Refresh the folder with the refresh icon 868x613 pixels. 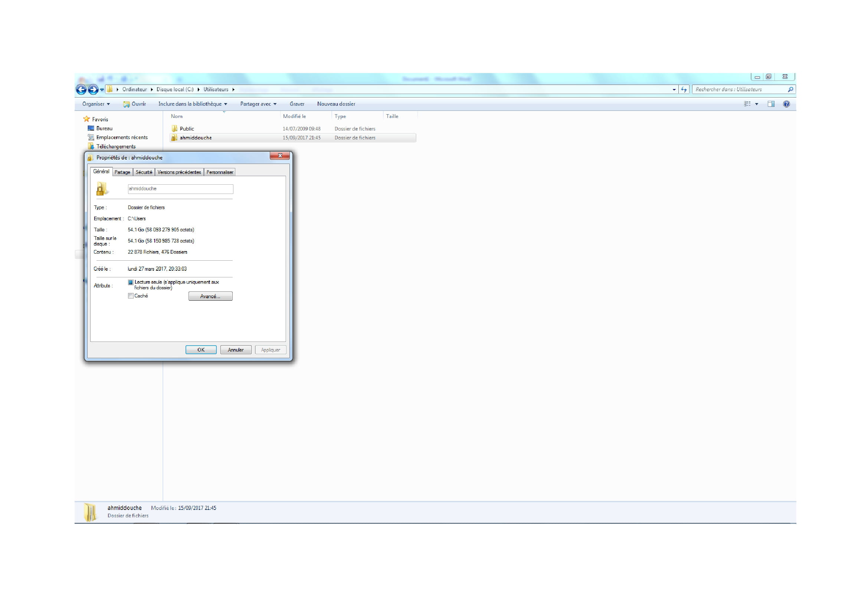click(x=684, y=89)
